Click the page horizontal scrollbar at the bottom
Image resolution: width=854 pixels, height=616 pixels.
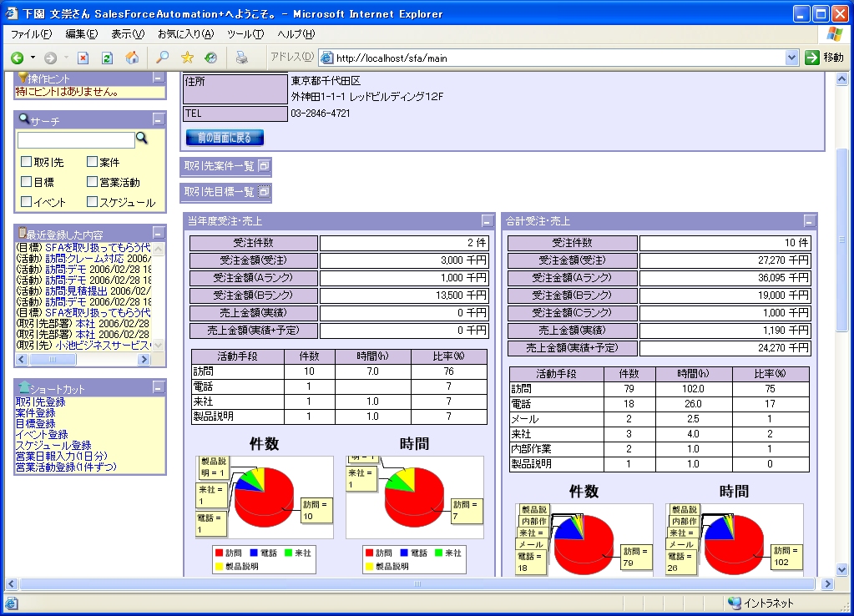point(417,584)
